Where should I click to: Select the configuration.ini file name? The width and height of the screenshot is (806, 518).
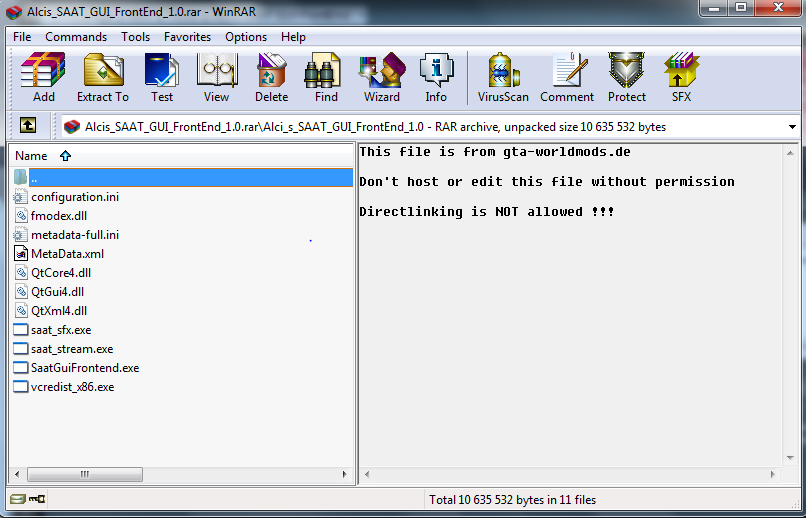click(75, 197)
